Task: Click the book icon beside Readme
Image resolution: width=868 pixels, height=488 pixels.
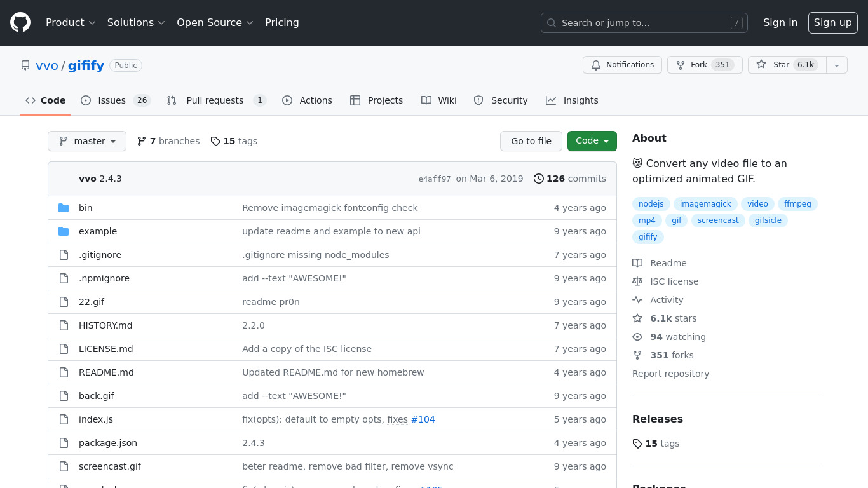Action: [x=637, y=263]
